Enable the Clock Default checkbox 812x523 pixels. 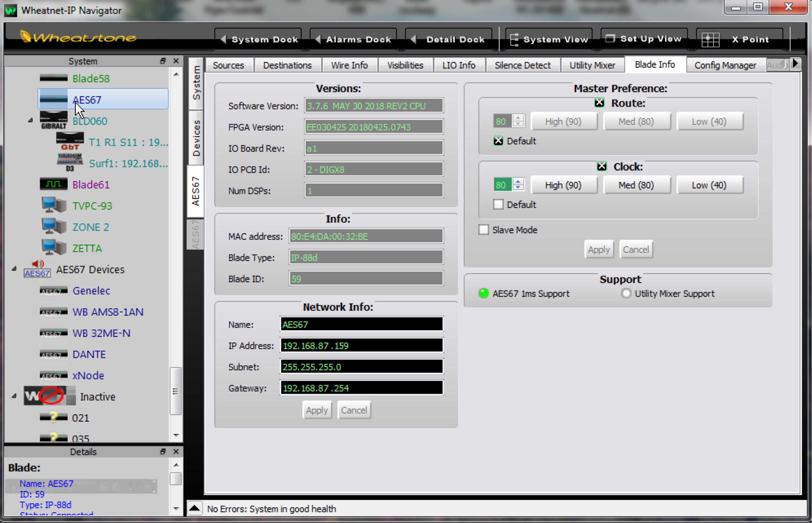coord(498,204)
